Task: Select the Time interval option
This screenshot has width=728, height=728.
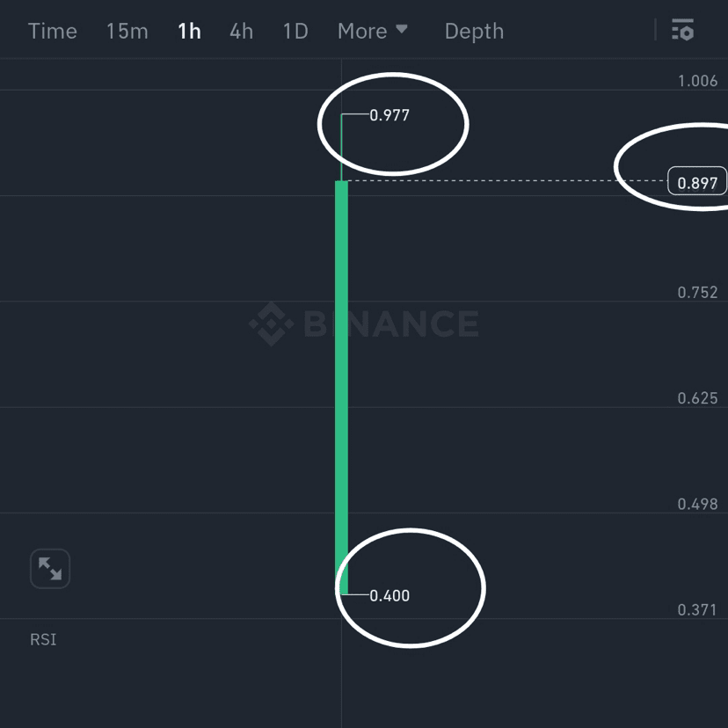Action: [x=52, y=30]
